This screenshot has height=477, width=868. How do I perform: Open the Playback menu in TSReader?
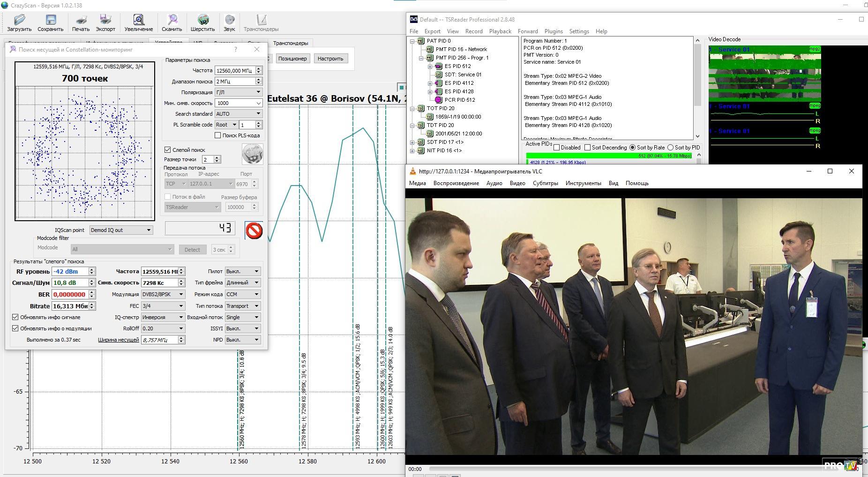coord(500,31)
